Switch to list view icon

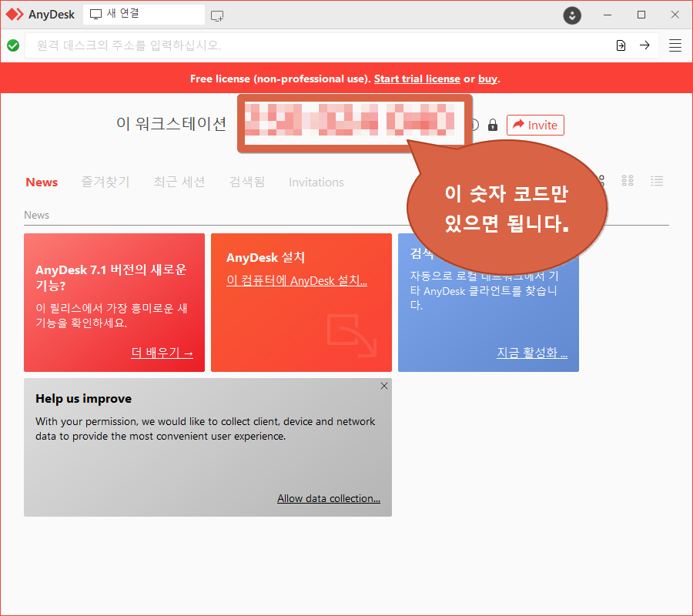657,180
